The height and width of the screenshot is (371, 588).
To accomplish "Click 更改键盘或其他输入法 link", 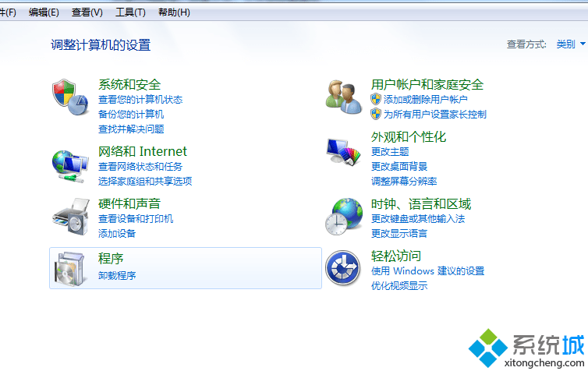I will [x=418, y=219].
